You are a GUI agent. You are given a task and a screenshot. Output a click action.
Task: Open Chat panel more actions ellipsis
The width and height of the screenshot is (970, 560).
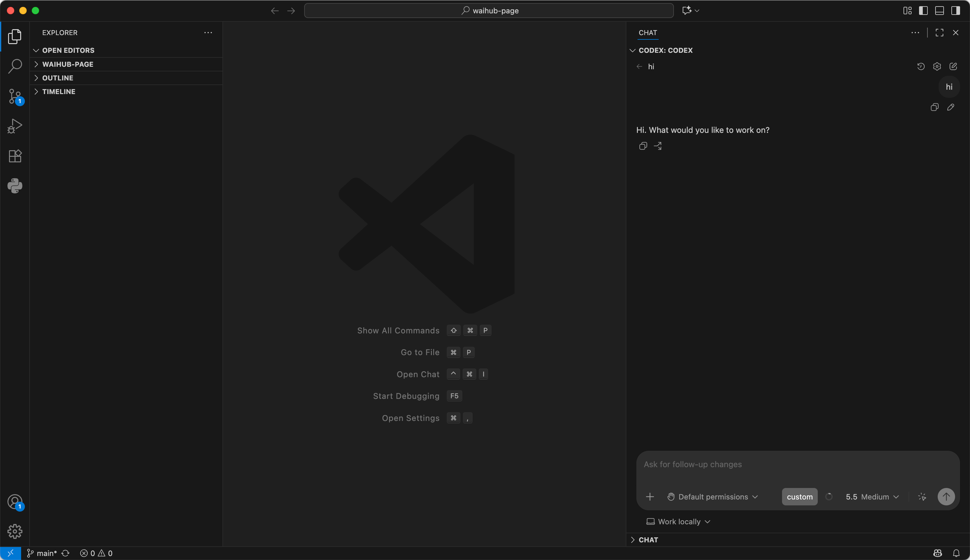pos(915,33)
